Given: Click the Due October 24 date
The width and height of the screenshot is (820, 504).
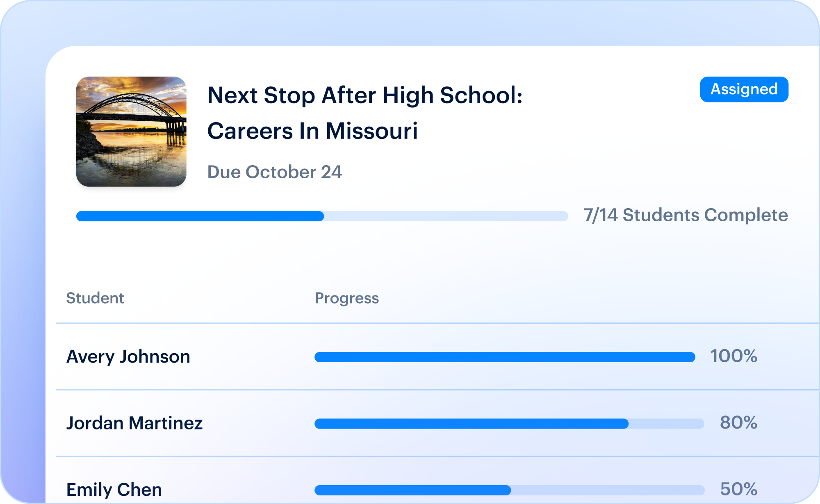Looking at the screenshot, I should click(x=274, y=172).
